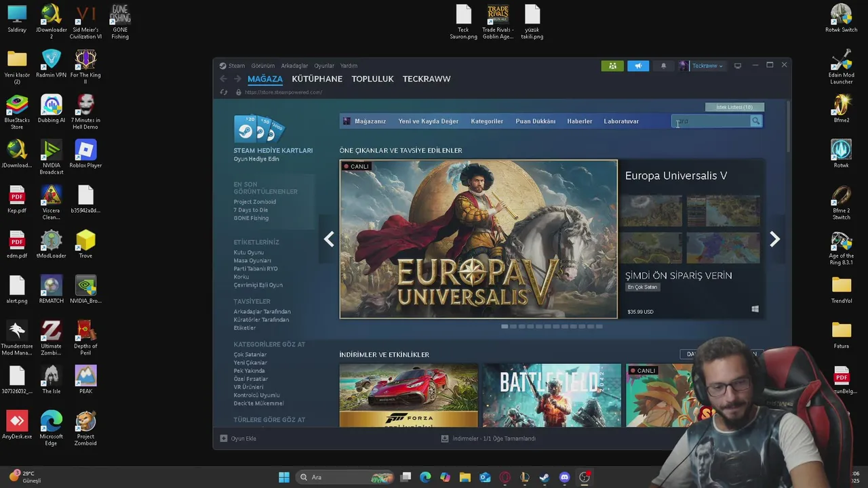The height and width of the screenshot is (488, 868).
Task: Go back with Steam back arrow
Action: (x=223, y=79)
